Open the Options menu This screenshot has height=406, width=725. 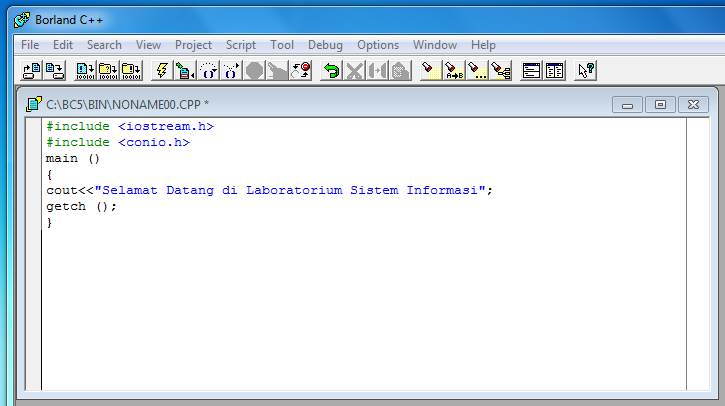[x=378, y=45]
